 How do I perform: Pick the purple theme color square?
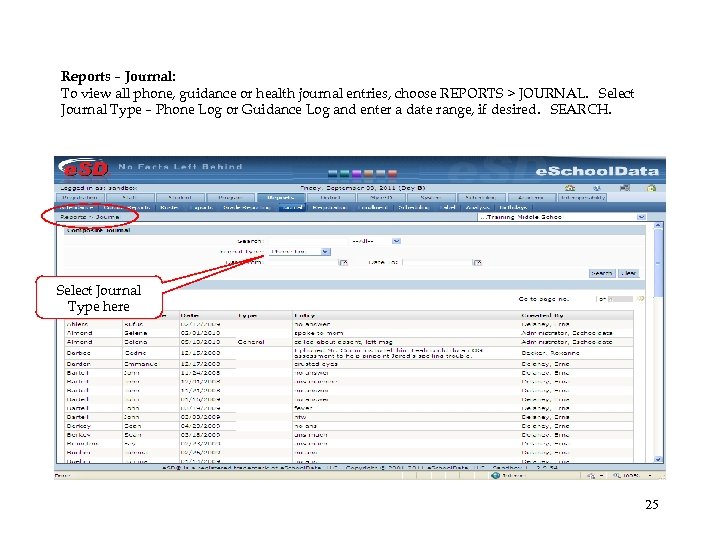pos(357,173)
